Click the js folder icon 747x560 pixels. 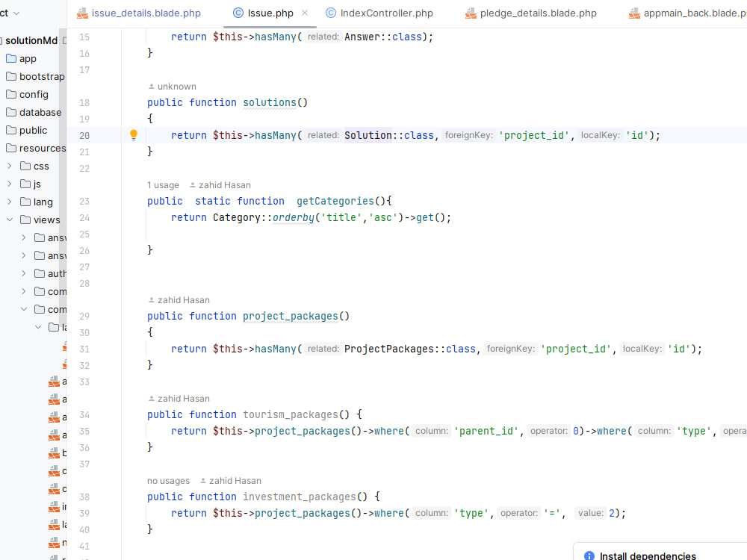coord(25,184)
